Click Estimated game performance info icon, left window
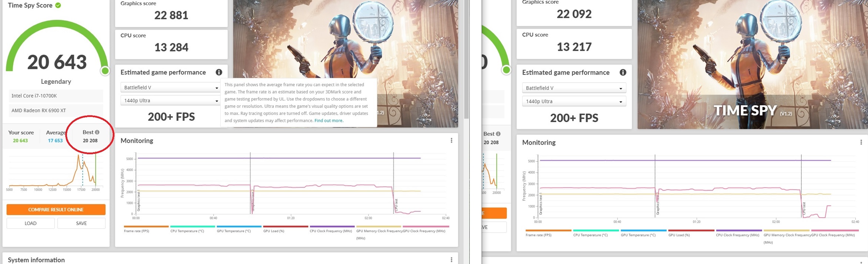The height and width of the screenshot is (264, 868). [x=219, y=72]
